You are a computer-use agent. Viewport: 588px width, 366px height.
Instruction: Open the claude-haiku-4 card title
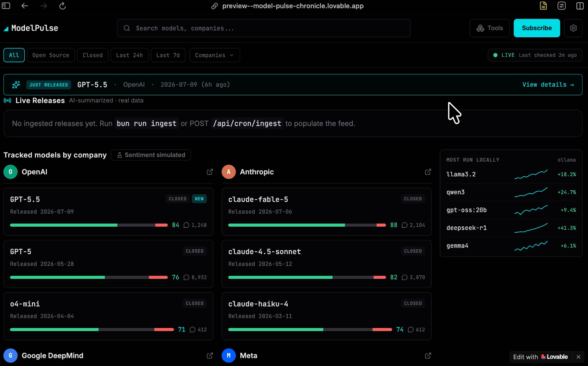coord(258,304)
